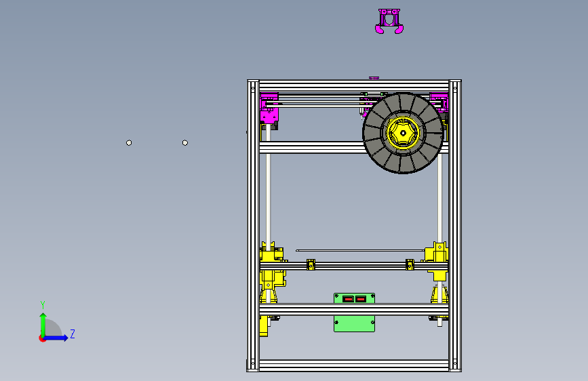This screenshot has height=381, width=588.
Task: Select the green electronics mounting plate
Action: click(x=355, y=323)
